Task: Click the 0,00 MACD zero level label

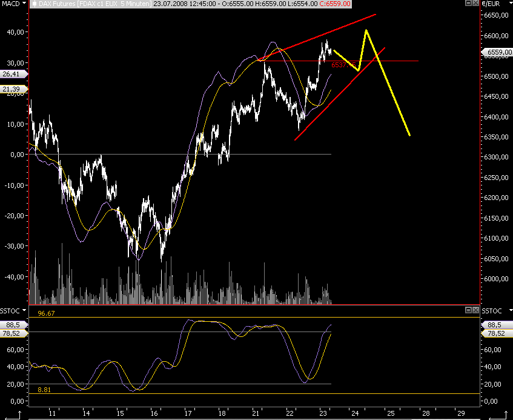Action: 17,155
